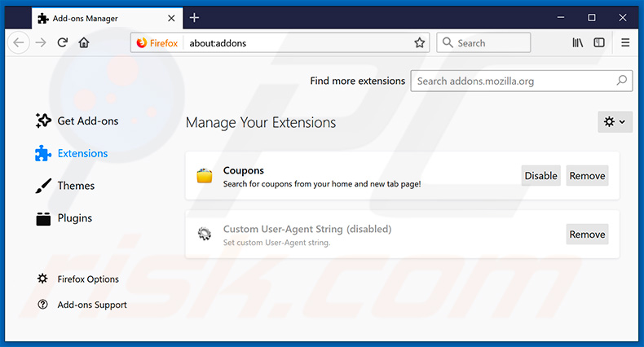The image size is (644, 347).
Task: Remove the Coupons extension
Action: tap(587, 176)
